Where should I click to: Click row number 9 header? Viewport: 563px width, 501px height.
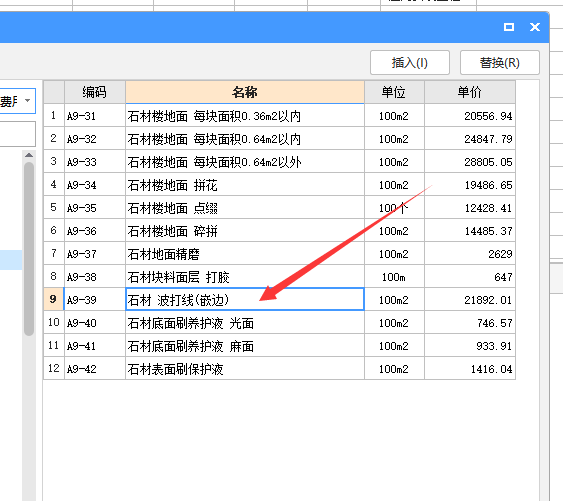coord(53,299)
